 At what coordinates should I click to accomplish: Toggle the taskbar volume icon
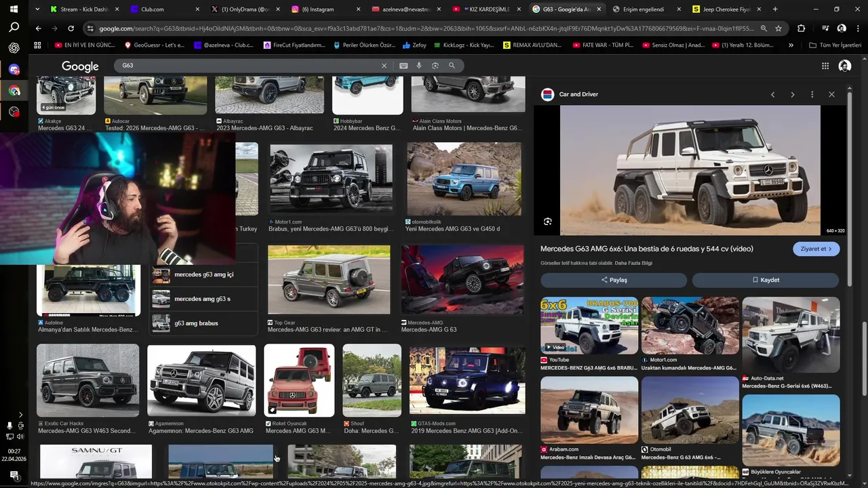coord(21,436)
